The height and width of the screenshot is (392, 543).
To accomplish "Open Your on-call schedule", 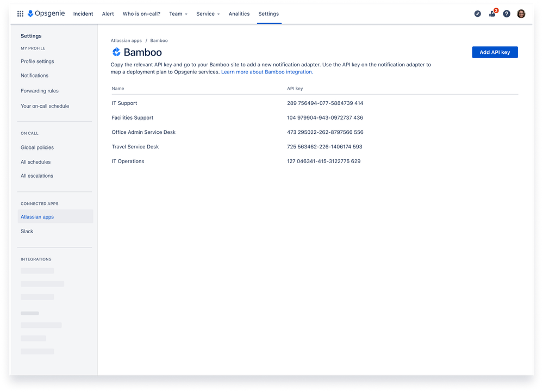I will pos(45,106).
